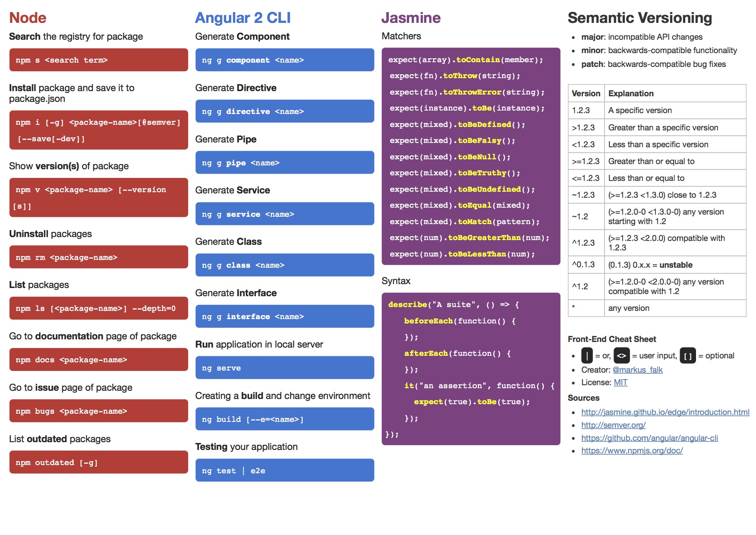Click the Angular 2 CLI heading
Image resolution: width=756 pixels, height=535 pixels.
tap(243, 18)
